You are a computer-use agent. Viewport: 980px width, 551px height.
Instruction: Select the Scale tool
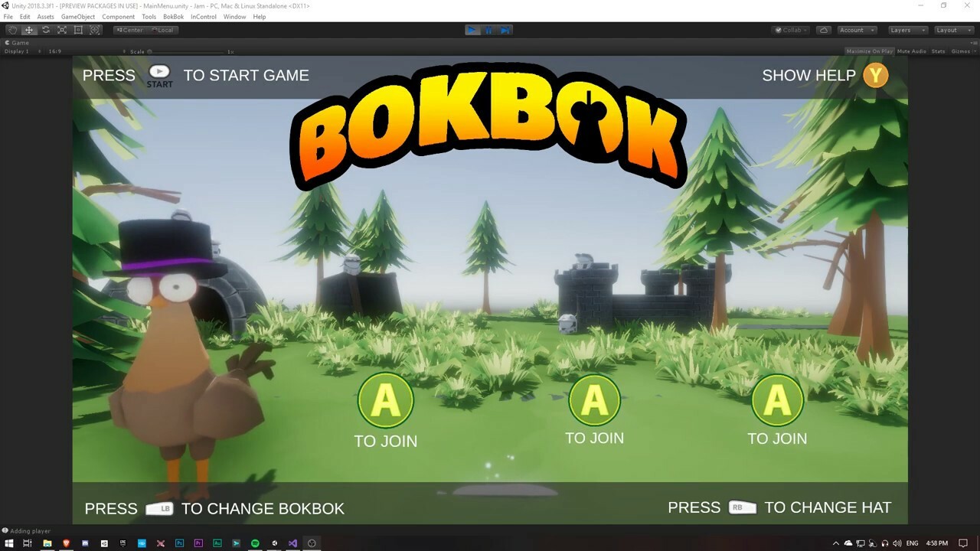[62, 30]
